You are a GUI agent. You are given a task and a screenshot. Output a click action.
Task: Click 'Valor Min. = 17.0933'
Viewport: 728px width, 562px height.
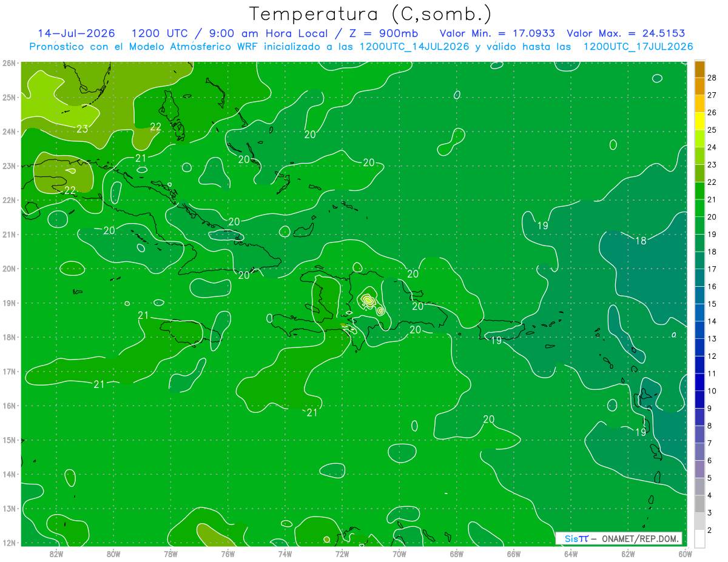click(497, 33)
